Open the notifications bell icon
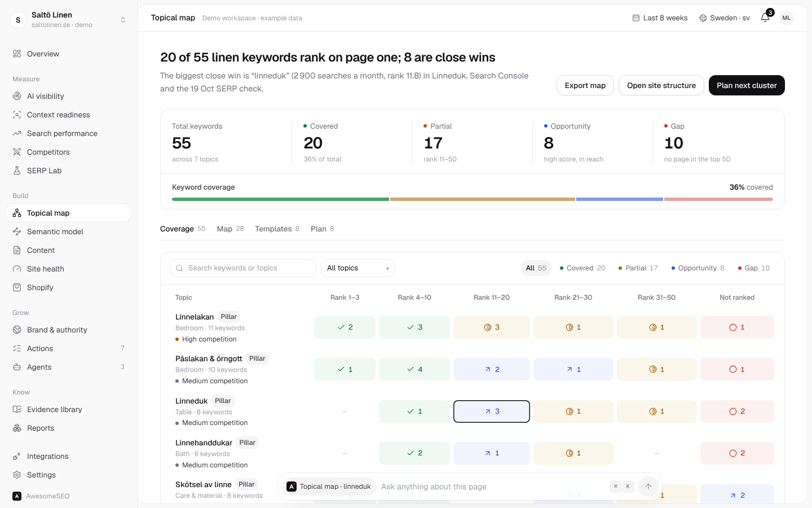 coord(765,17)
